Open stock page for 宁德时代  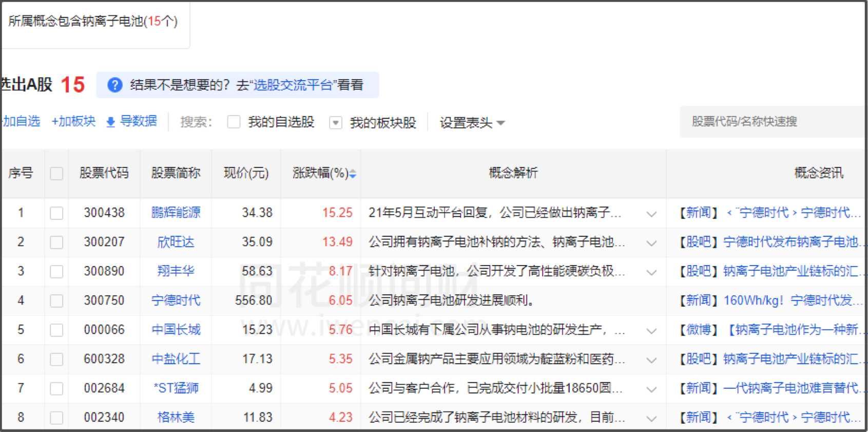(176, 300)
